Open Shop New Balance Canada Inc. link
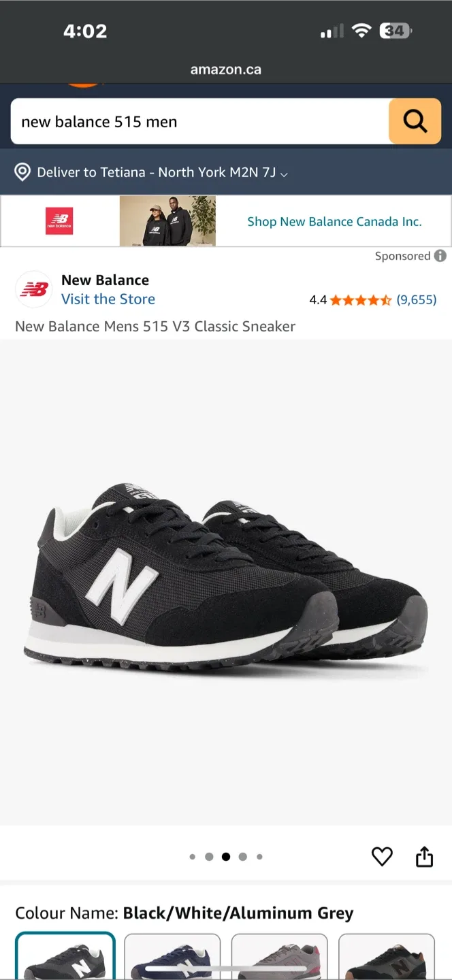452x980 pixels. click(x=334, y=221)
